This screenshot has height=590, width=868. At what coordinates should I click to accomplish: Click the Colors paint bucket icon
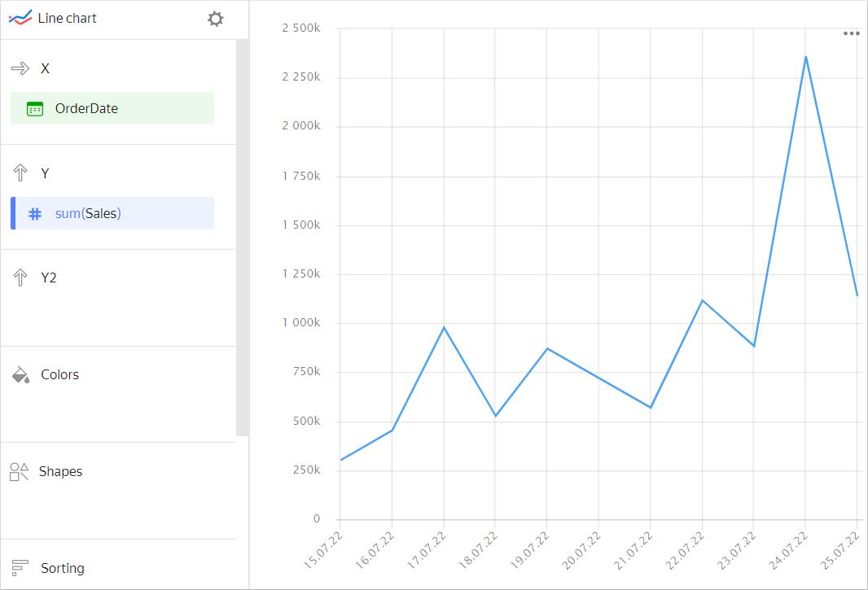tap(20, 375)
